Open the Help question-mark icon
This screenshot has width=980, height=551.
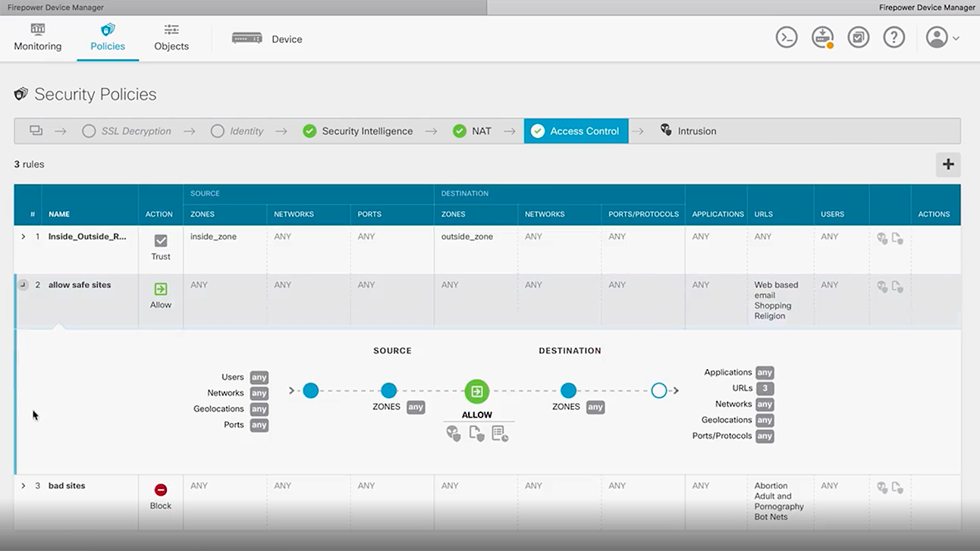pos(894,36)
